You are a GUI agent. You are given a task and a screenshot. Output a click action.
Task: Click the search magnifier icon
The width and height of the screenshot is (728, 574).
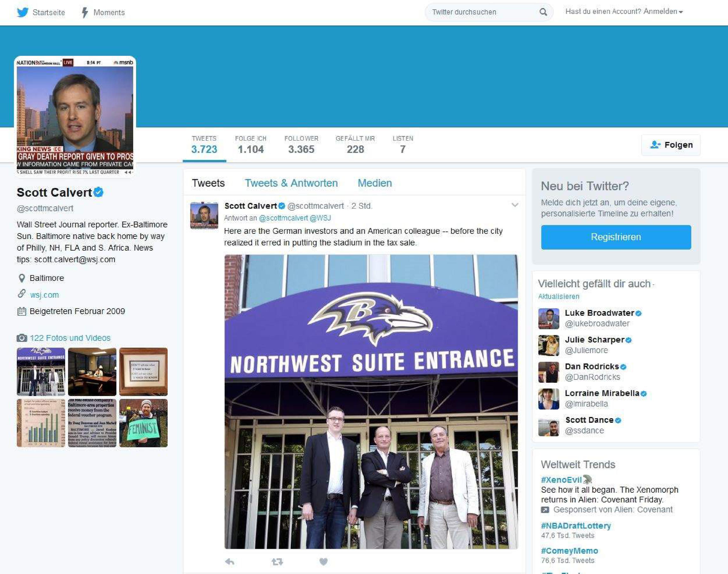click(543, 12)
